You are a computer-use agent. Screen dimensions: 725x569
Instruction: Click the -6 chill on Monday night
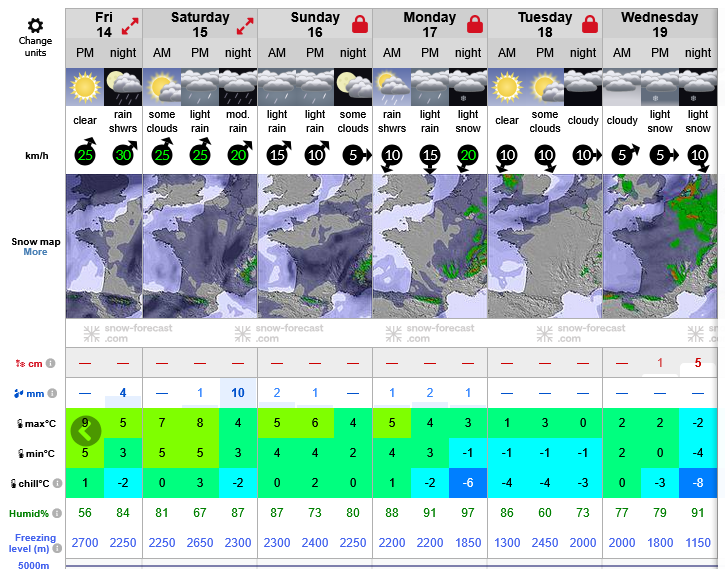tap(468, 483)
